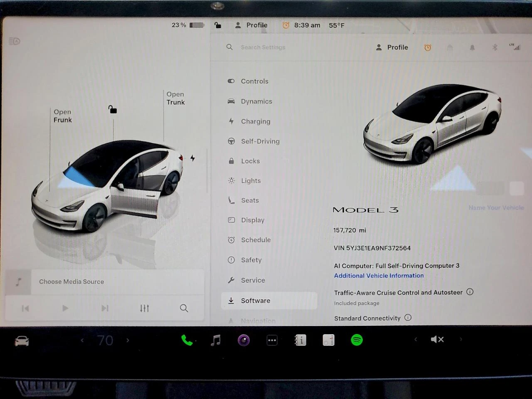The image size is (532, 399).
Task: Increase cabin temperature with right arrow
Action: click(x=128, y=340)
